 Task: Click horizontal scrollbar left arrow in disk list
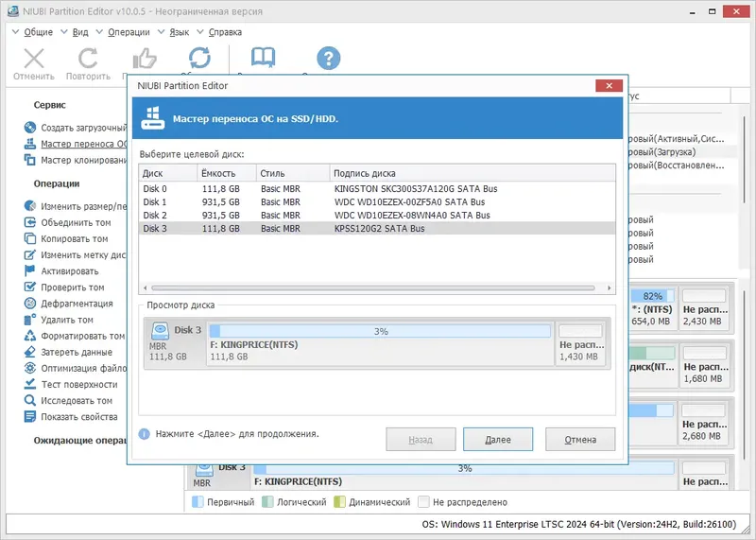(x=146, y=288)
